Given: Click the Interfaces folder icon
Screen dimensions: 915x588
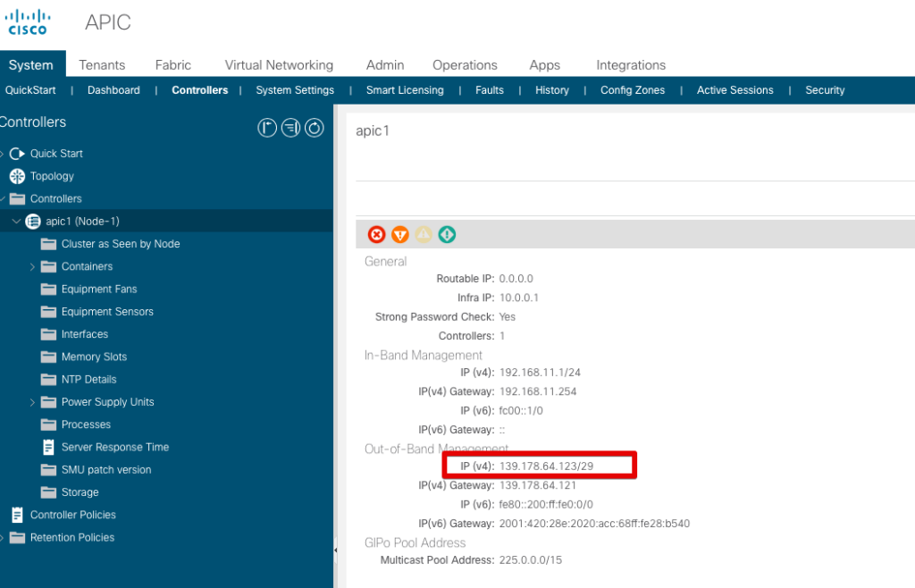Looking at the screenshot, I should tap(48, 334).
